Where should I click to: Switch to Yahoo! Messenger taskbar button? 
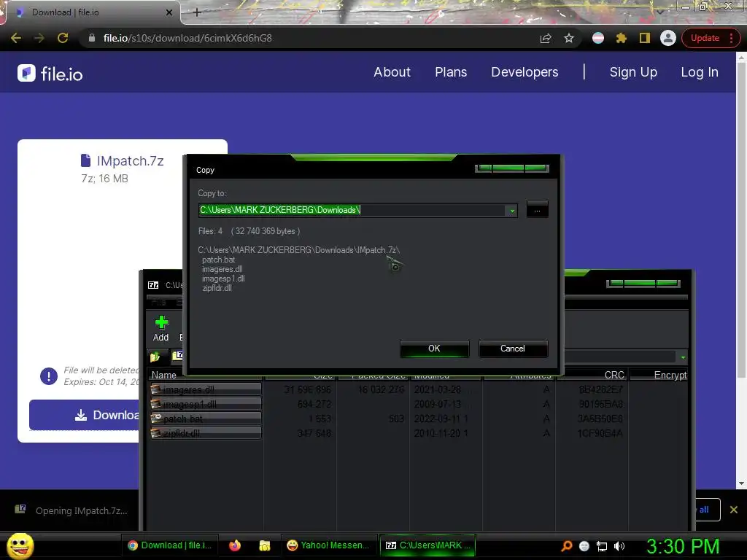tap(328, 545)
